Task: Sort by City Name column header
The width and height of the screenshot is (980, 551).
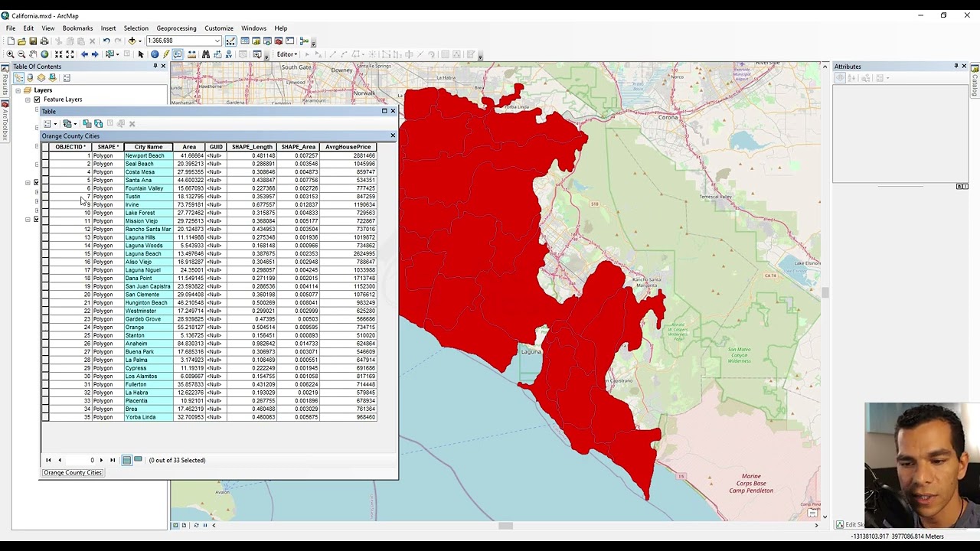Action: [149, 147]
